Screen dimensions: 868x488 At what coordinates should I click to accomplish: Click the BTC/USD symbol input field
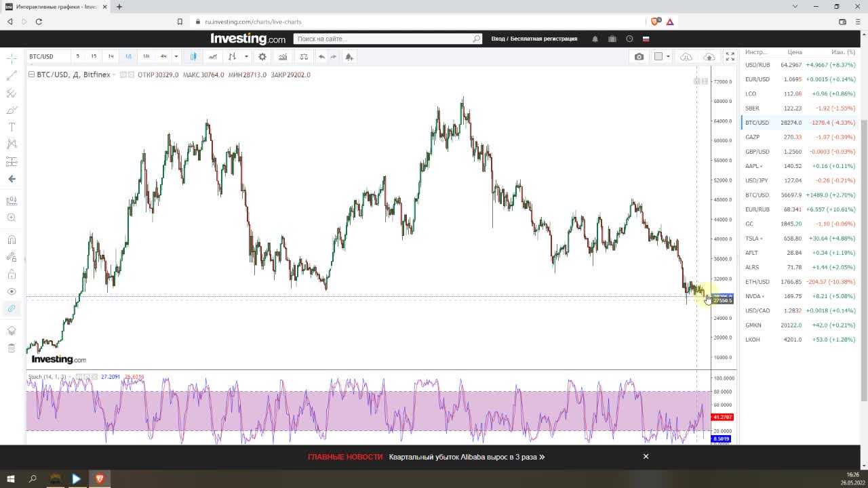[x=47, y=56]
